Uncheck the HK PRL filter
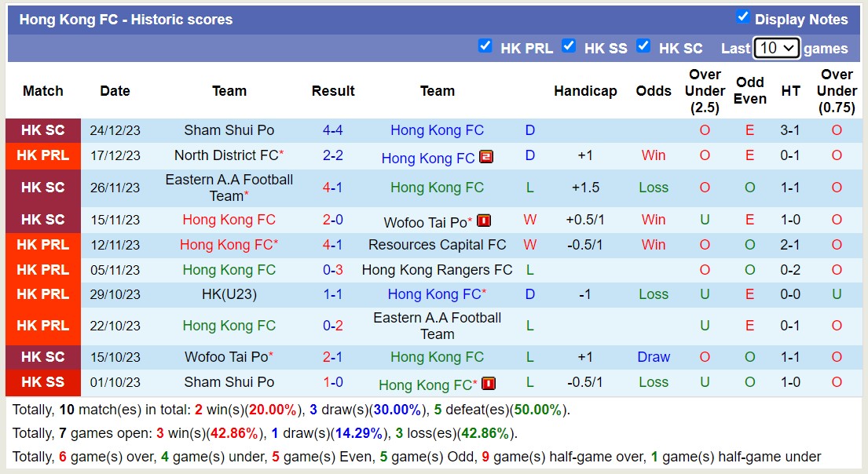Image resolution: width=868 pixels, height=474 pixels. tap(485, 46)
